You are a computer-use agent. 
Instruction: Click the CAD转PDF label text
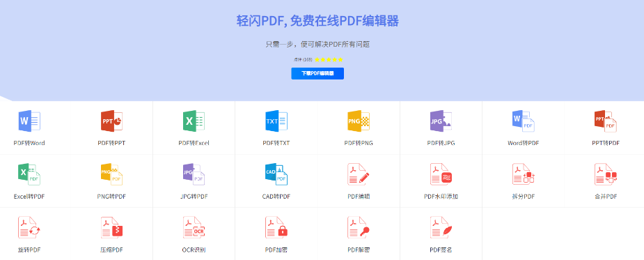coord(276,197)
